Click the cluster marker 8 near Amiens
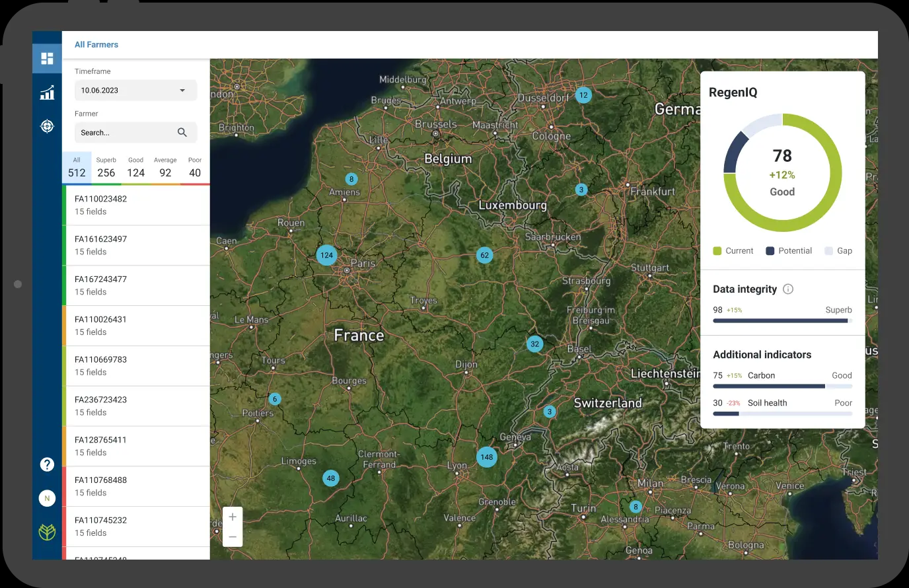 pyautogui.click(x=351, y=179)
